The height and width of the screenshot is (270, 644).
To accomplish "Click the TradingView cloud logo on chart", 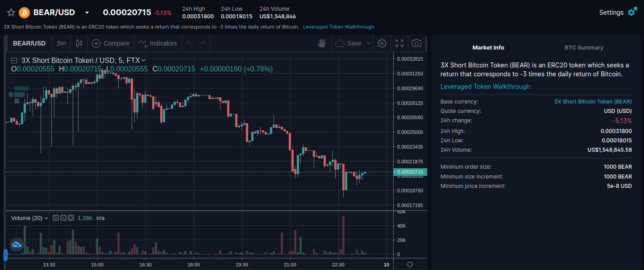I will point(17,245).
